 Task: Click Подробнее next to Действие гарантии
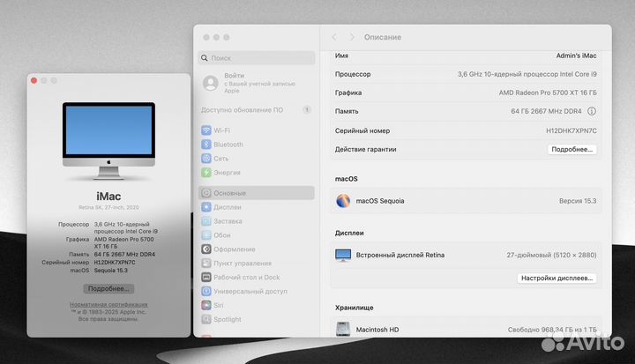click(x=571, y=150)
